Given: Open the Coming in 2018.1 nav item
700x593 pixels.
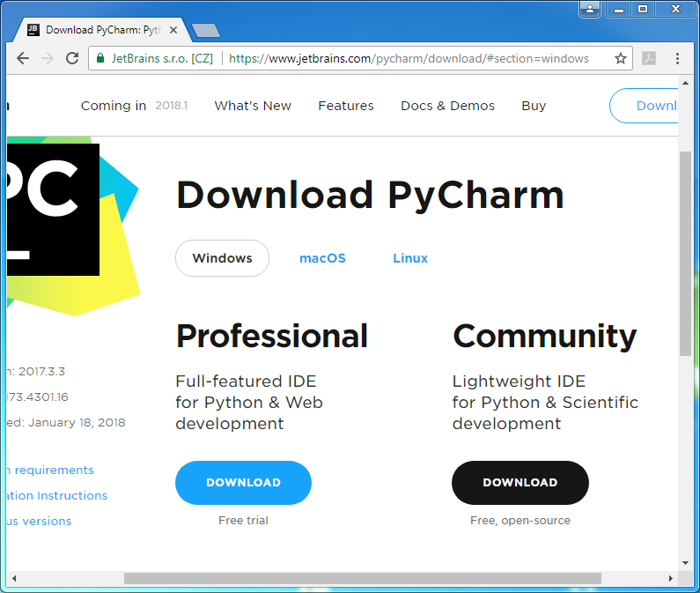Looking at the screenshot, I should point(134,106).
